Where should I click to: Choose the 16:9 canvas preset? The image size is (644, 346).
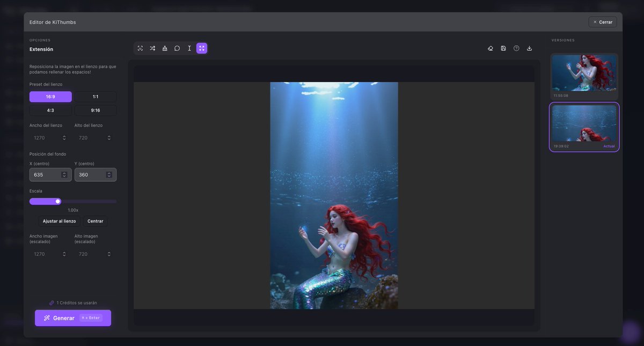point(50,97)
